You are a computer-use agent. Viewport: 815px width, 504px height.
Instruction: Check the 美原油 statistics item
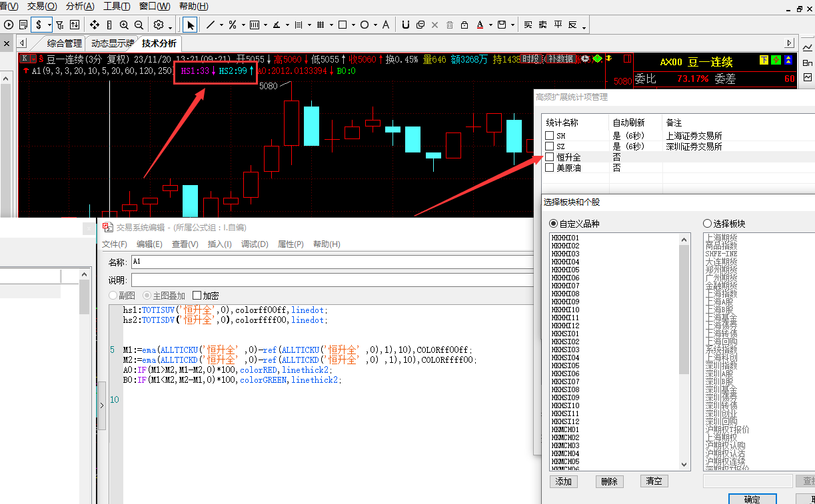[549, 168]
